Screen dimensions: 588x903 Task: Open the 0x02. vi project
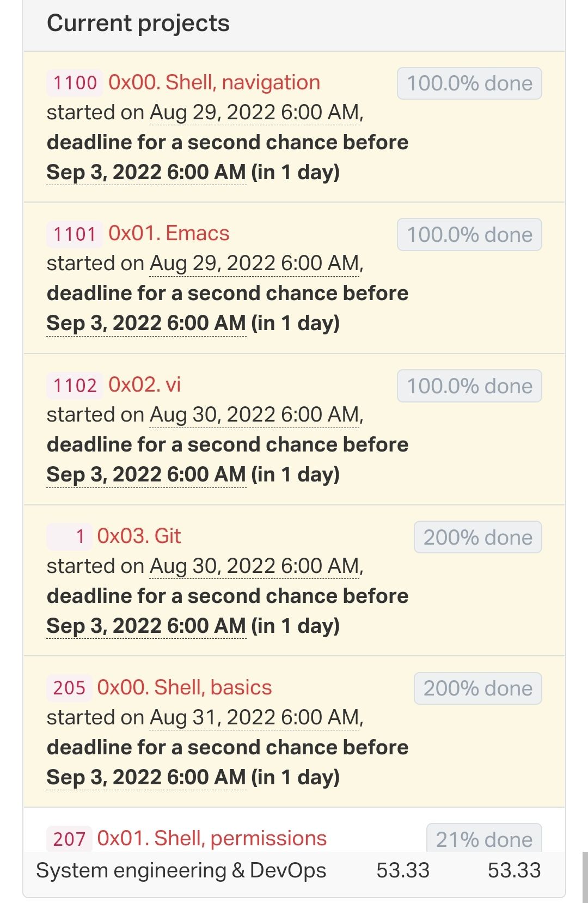click(x=144, y=385)
